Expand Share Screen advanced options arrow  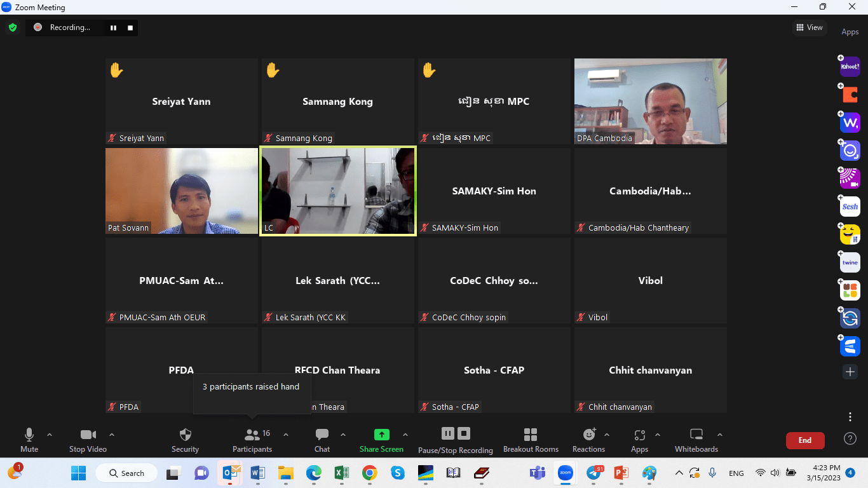[405, 435]
